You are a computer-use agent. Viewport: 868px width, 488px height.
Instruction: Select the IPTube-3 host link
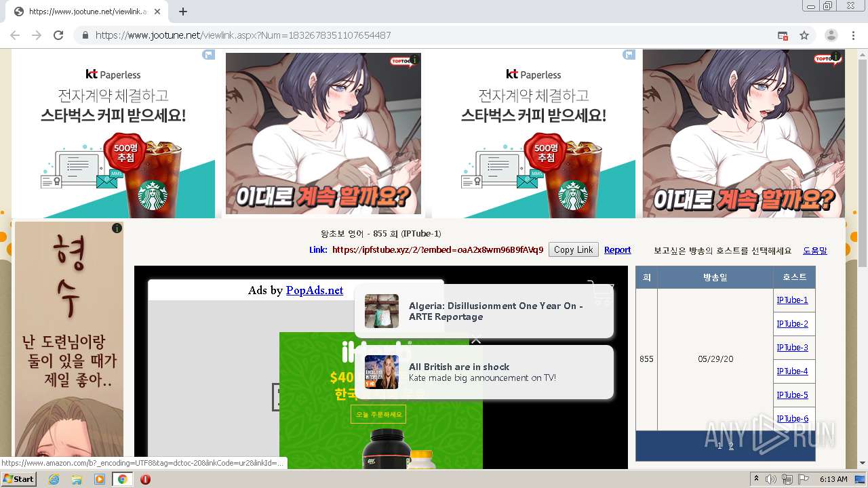point(792,348)
